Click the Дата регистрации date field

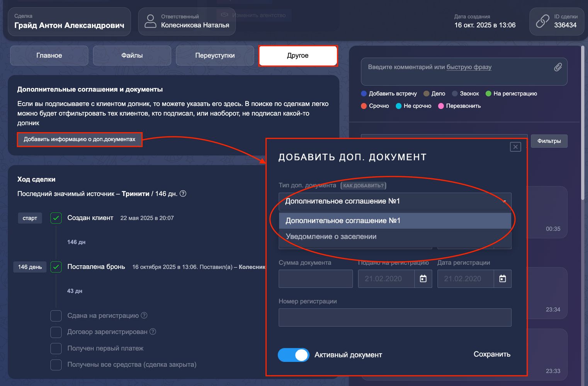coord(466,279)
